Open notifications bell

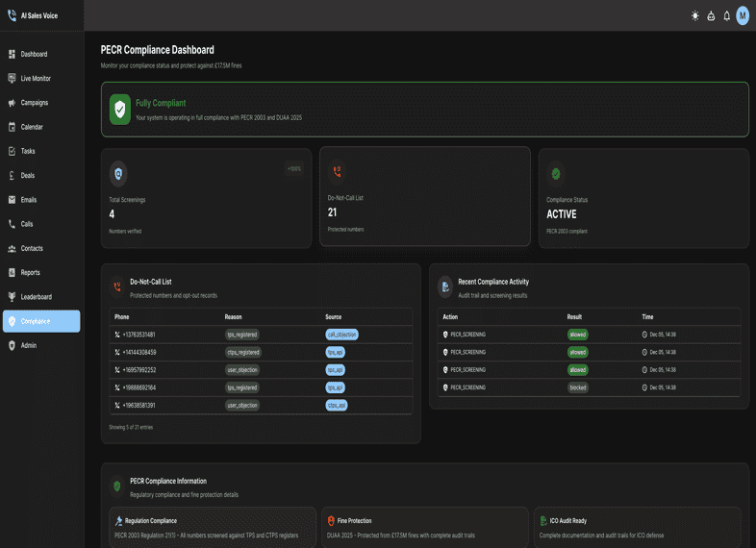click(726, 16)
